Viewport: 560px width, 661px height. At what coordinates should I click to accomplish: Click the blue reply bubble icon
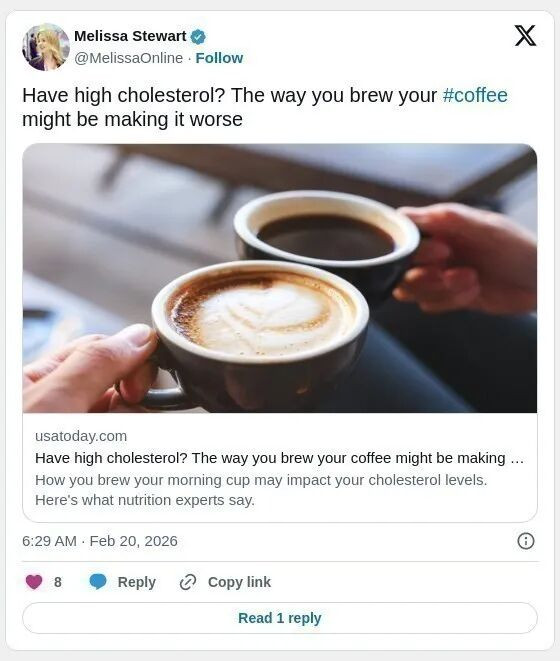click(98, 582)
